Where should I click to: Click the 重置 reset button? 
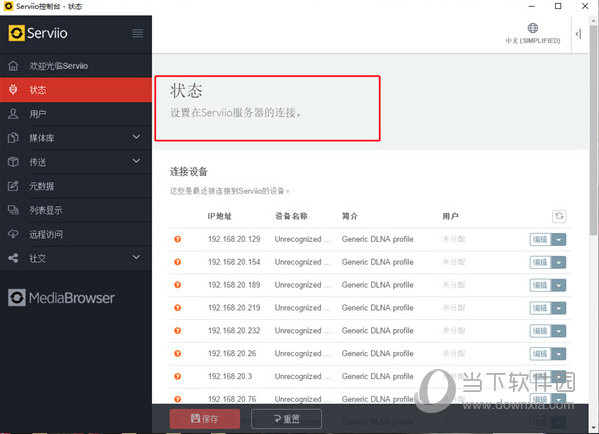pyautogui.click(x=287, y=419)
